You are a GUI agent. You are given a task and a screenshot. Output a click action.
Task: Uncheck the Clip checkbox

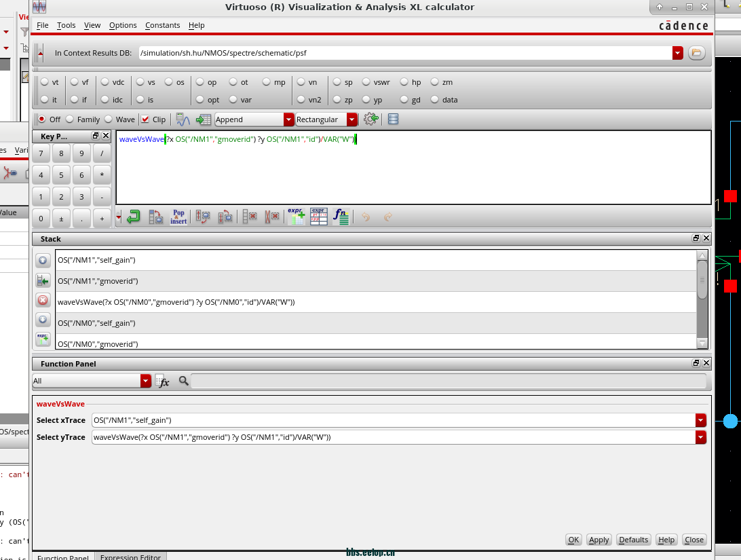tap(145, 119)
